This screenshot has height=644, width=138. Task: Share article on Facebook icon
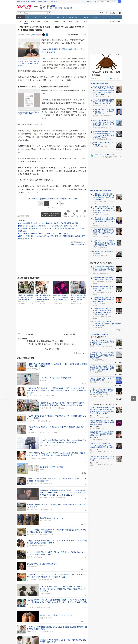pyautogui.click(x=47, y=35)
